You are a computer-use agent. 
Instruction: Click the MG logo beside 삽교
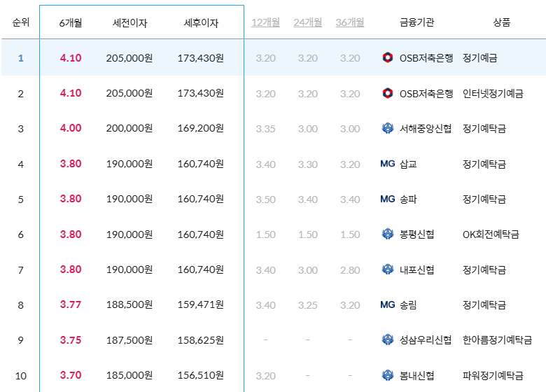click(388, 164)
